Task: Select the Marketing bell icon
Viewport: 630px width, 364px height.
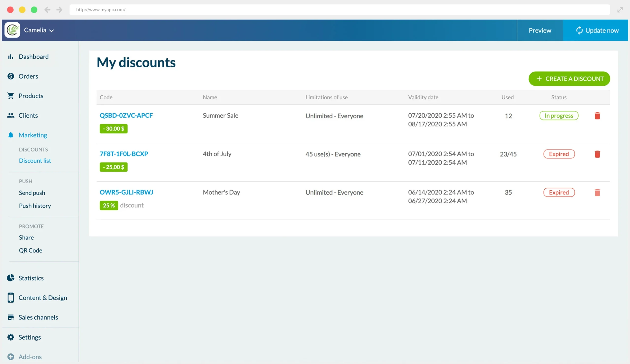Action: tap(11, 135)
